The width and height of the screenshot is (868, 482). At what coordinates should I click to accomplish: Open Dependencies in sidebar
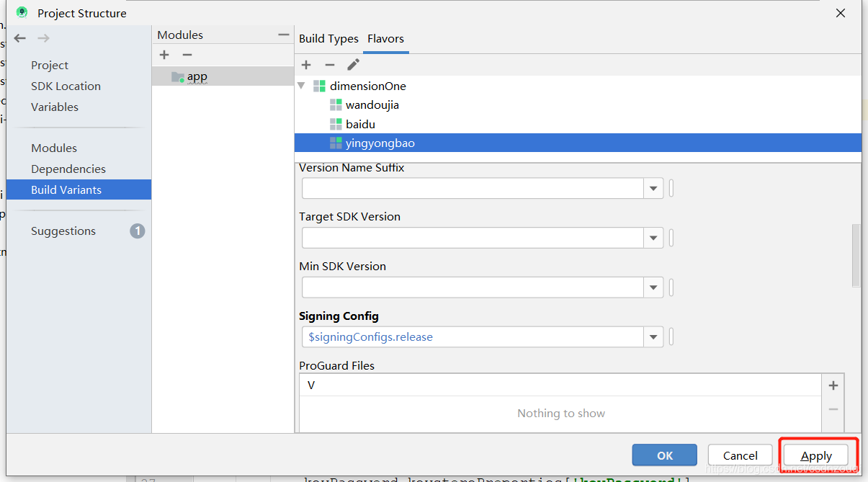point(68,169)
